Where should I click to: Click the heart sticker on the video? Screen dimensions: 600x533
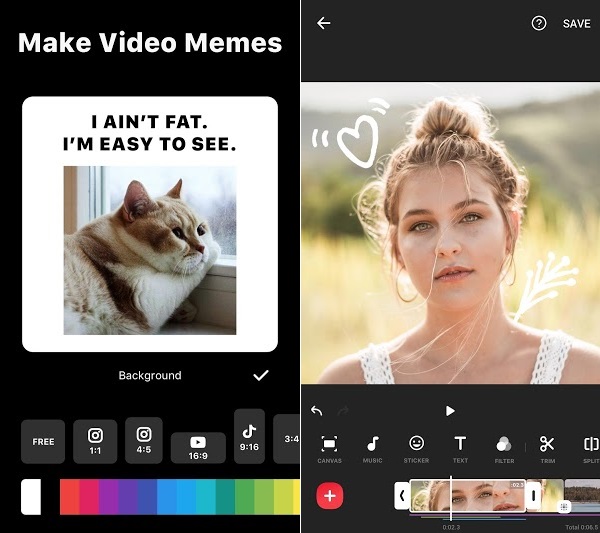[x=350, y=134]
